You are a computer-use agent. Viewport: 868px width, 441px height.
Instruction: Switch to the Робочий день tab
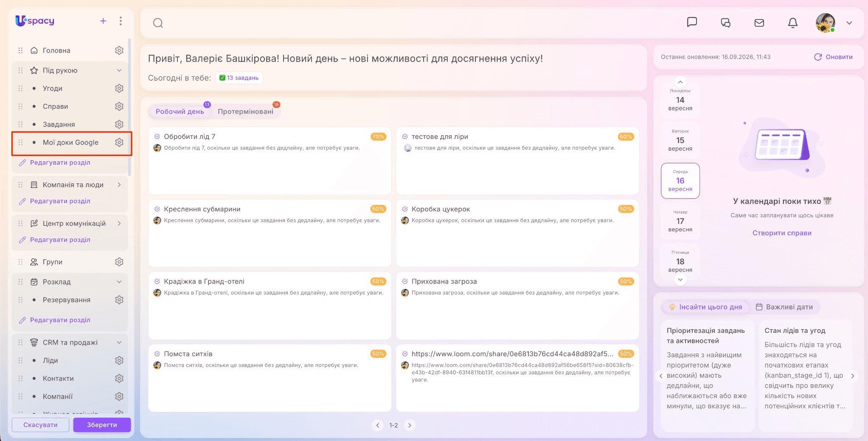tap(180, 111)
